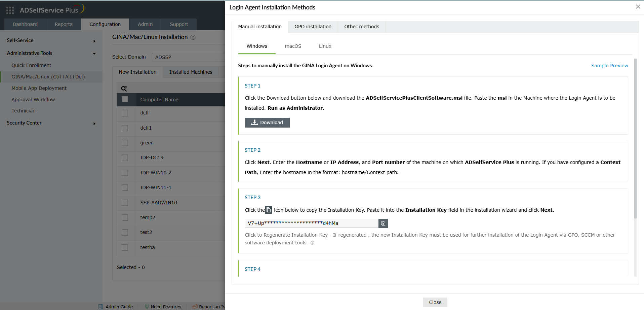Screen dimensions: 644x310
Task: Click the Regenerate Installation Key link
Action: 286,235
